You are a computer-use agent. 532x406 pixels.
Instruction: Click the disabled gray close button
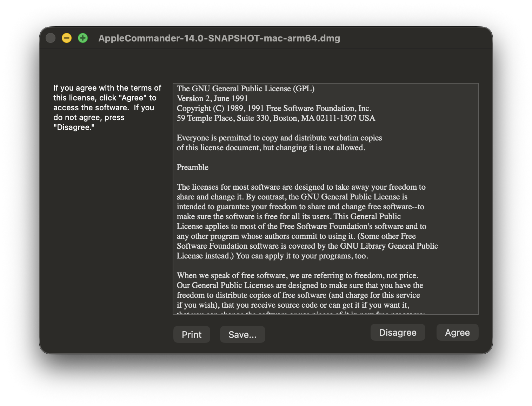coord(51,38)
